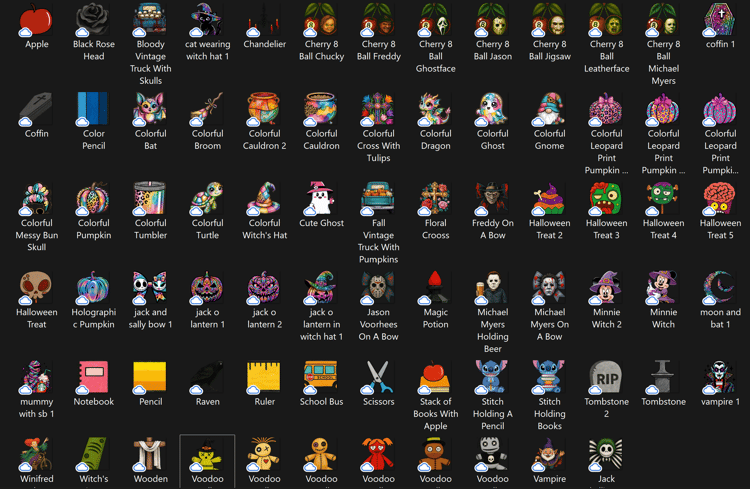Click Cherry 8 Ball Ghostface icon
750x489 pixels.
click(435, 20)
